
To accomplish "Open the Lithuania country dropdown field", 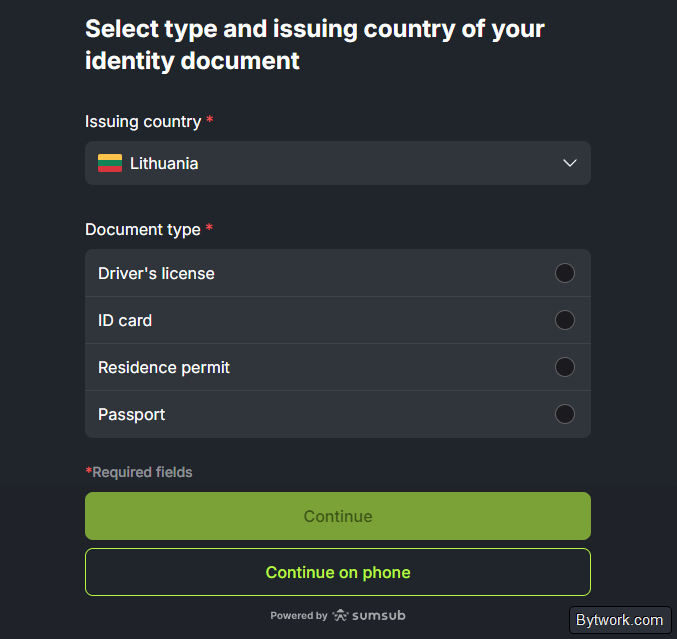I will click(x=337, y=163).
